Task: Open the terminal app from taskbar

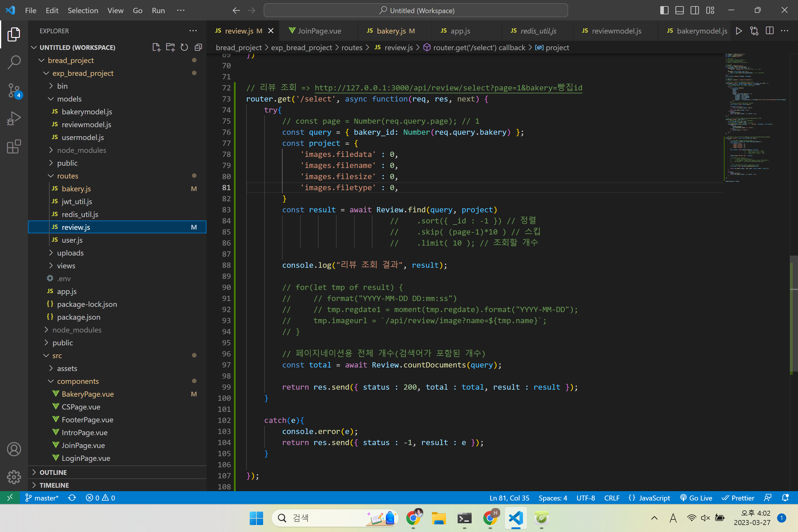Action: pos(464,518)
